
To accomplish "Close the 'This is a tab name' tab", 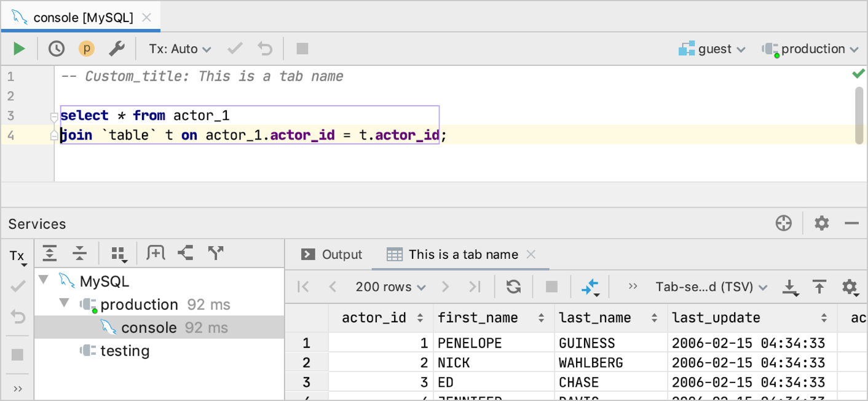I will 531,255.
